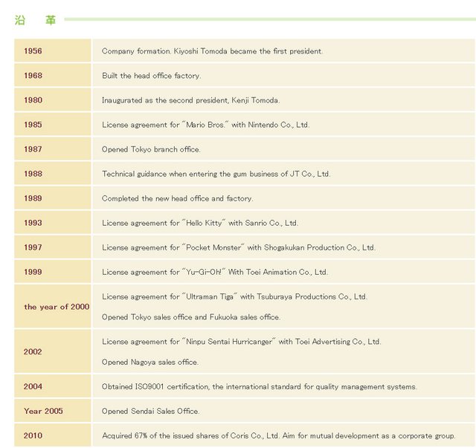This screenshot has height=448, width=476.
Task: Click 'Opened Tokyo branch office.'
Action: click(x=151, y=149)
